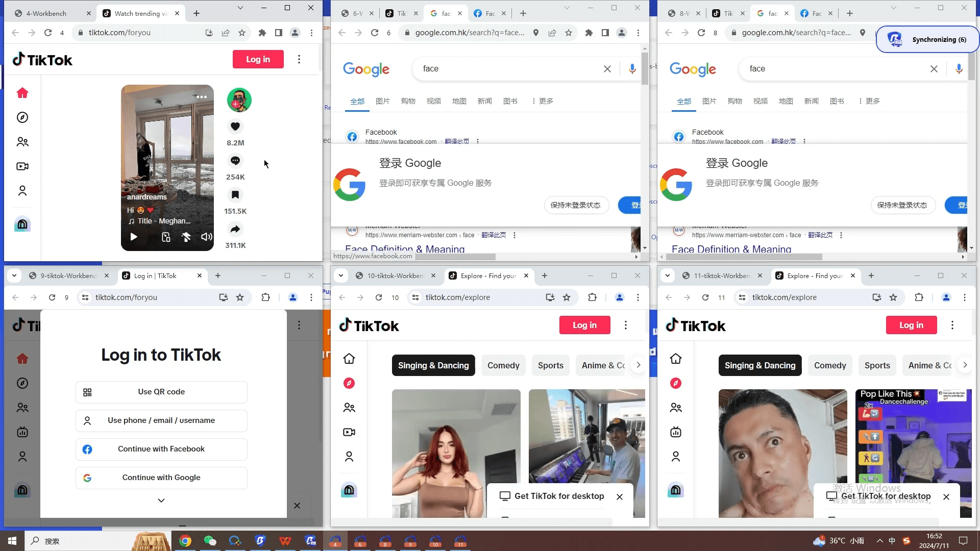Share the video with the share arrow icon
This screenshot has height=551, width=980.
point(235,230)
